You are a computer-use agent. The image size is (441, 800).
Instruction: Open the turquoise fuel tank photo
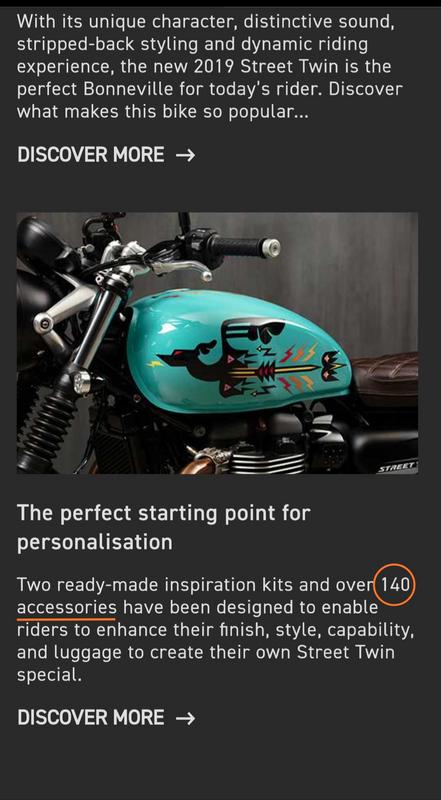click(x=217, y=343)
